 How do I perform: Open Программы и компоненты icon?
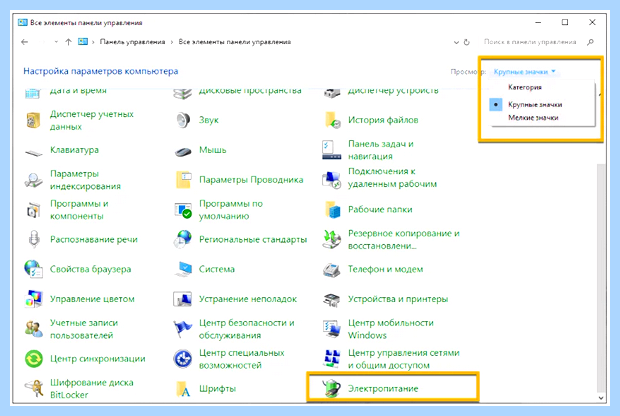pos(33,210)
